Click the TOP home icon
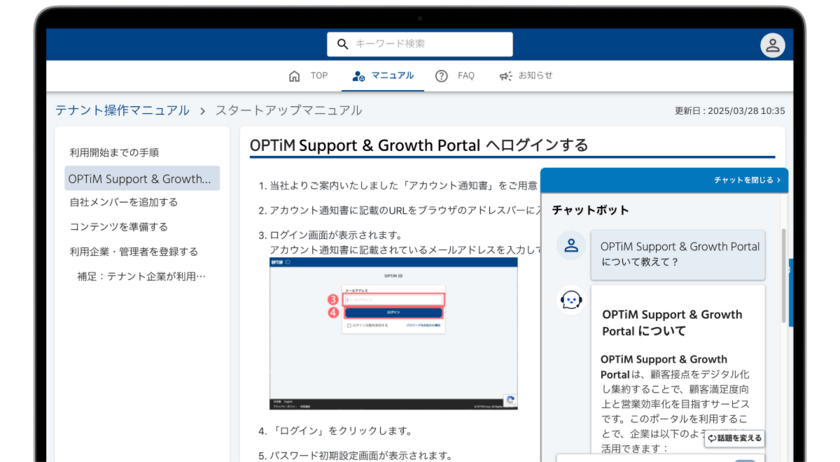The height and width of the screenshot is (462, 840). pyautogui.click(x=294, y=76)
